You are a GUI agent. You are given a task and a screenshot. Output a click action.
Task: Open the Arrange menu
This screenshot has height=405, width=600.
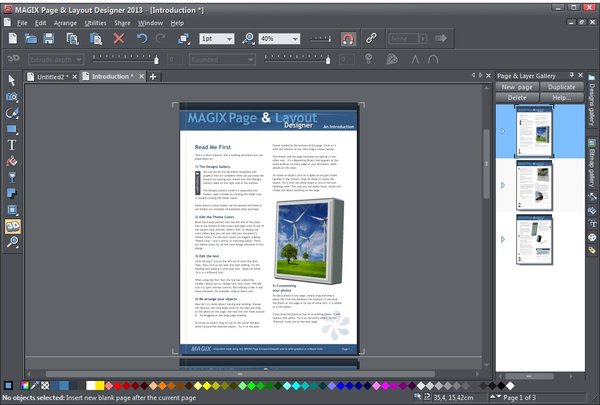pyautogui.click(x=65, y=23)
